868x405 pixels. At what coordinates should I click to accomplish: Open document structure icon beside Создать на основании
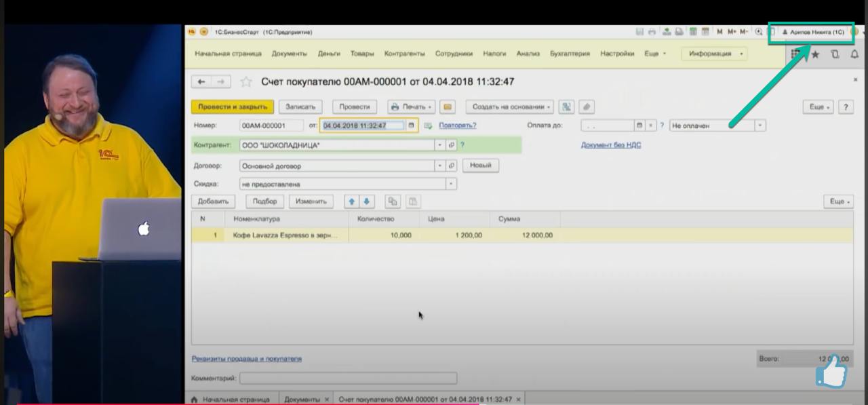pyautogui.click(x=567, y=107)
